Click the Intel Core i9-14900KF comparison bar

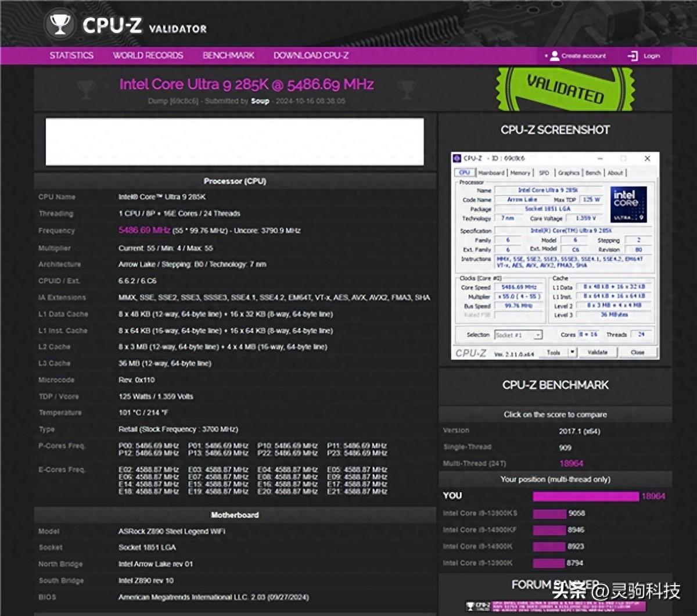(549, 530)
